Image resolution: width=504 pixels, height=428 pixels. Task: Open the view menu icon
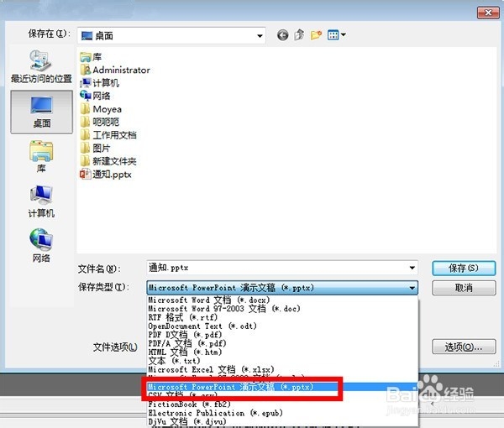pos(336,34)
